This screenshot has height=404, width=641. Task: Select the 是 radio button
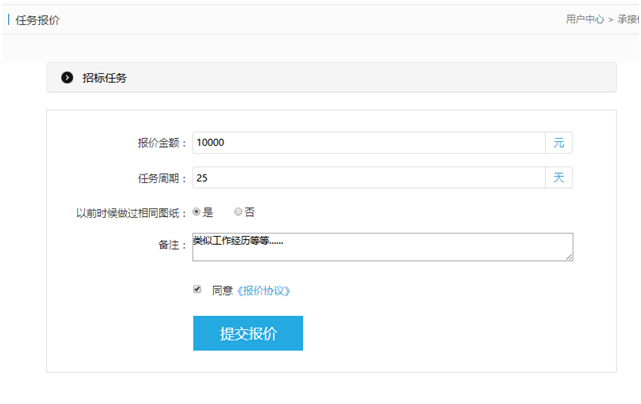[197, 212]
